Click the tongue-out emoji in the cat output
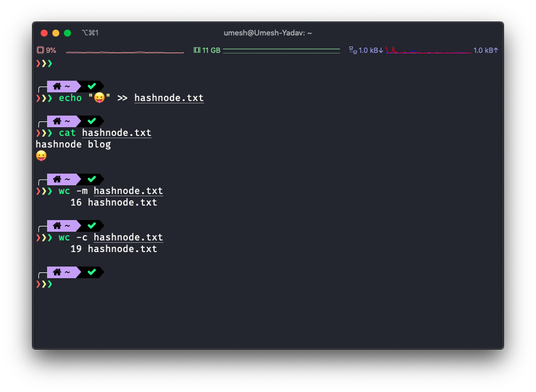The width and height of the screenshot is (536, 392). click(41, 156)
